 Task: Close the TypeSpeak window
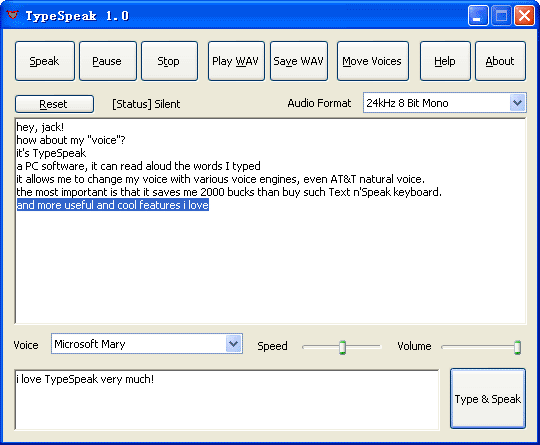point(524,15)
